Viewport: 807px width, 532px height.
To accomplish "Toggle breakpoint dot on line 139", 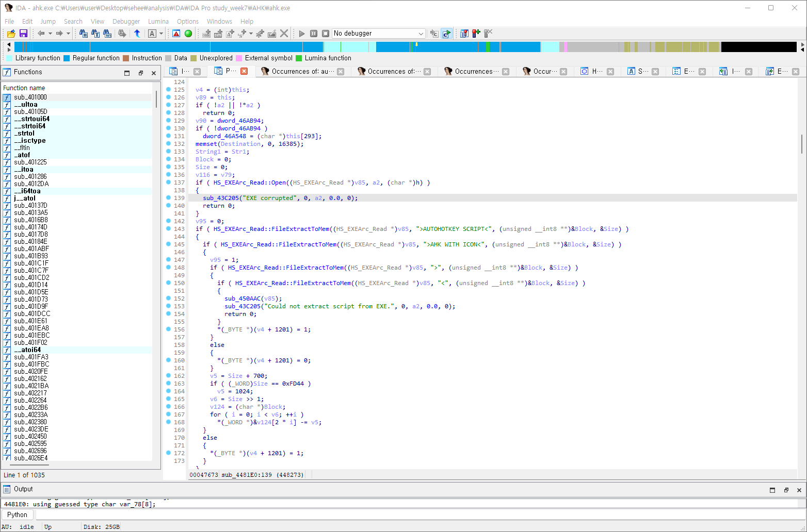I will [168, 197].
